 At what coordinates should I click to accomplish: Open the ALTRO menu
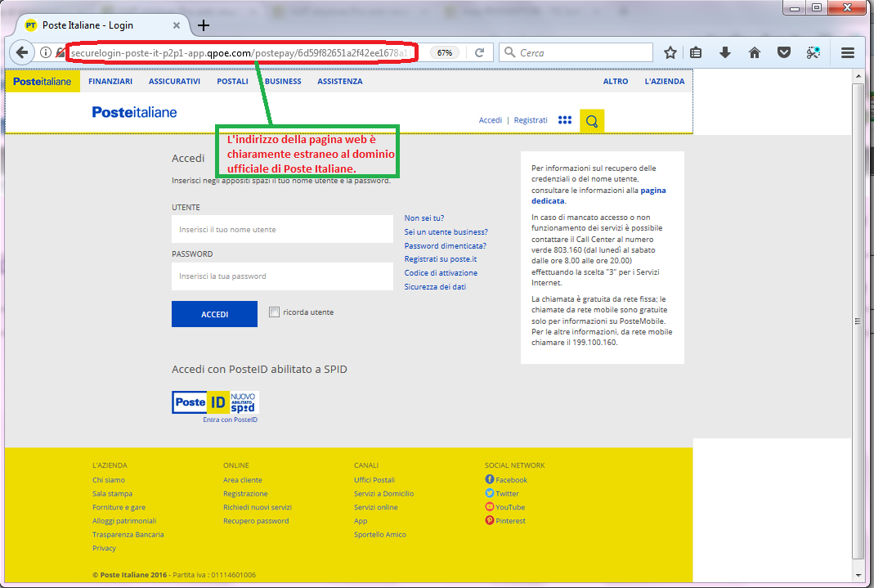(x=616, y=82)
